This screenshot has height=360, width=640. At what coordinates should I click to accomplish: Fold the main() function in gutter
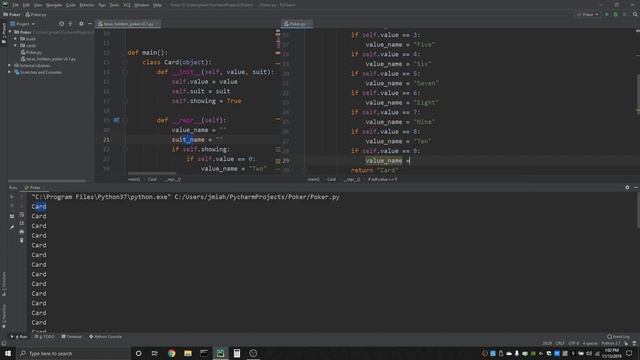[x=125, y=53]
